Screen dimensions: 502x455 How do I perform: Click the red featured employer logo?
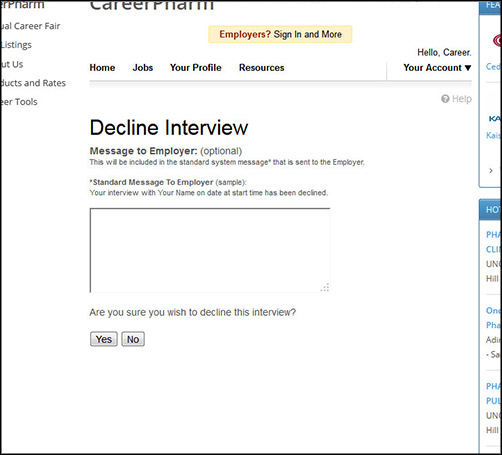click(497, 41)
